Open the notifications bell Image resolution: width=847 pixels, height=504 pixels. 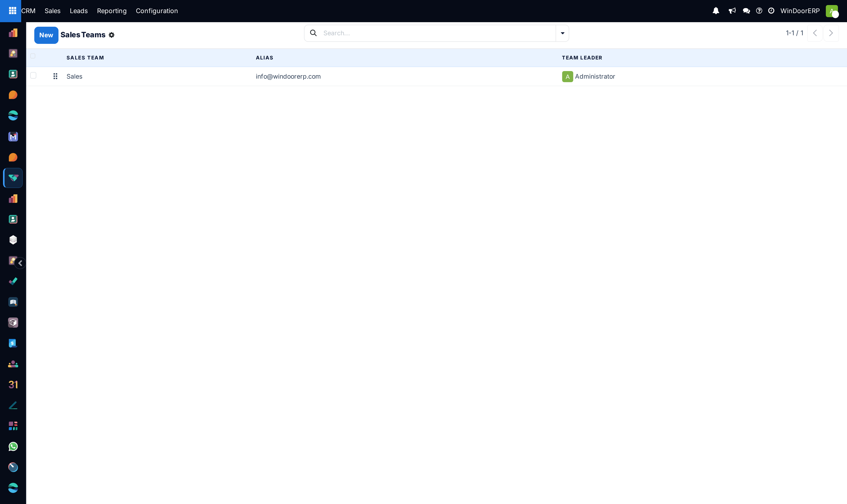(x=716, y=11)
